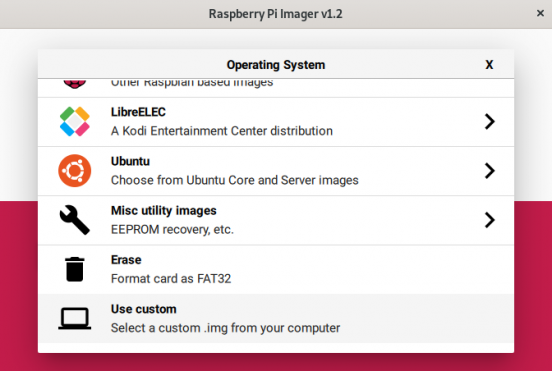This screenshot has width=552, height=371.
Task: Close the Operating System dialog with X
Action: tap(489, 64)
